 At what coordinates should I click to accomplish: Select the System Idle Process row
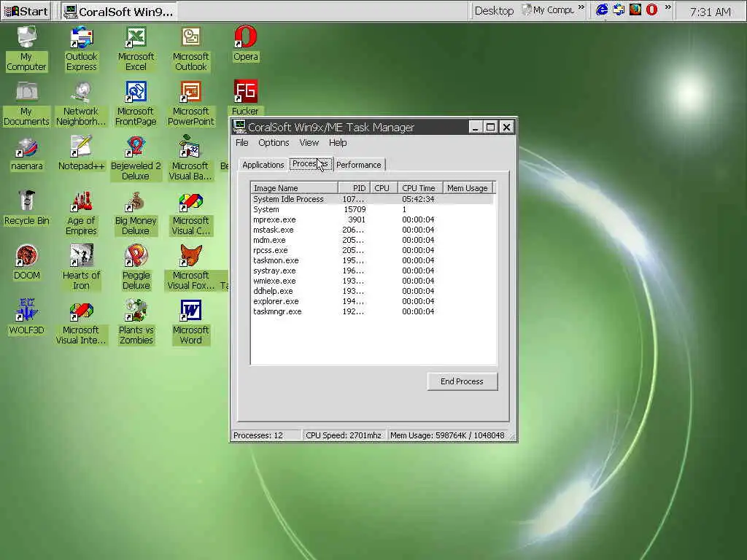pyautogui.click(x=373, y=199)
